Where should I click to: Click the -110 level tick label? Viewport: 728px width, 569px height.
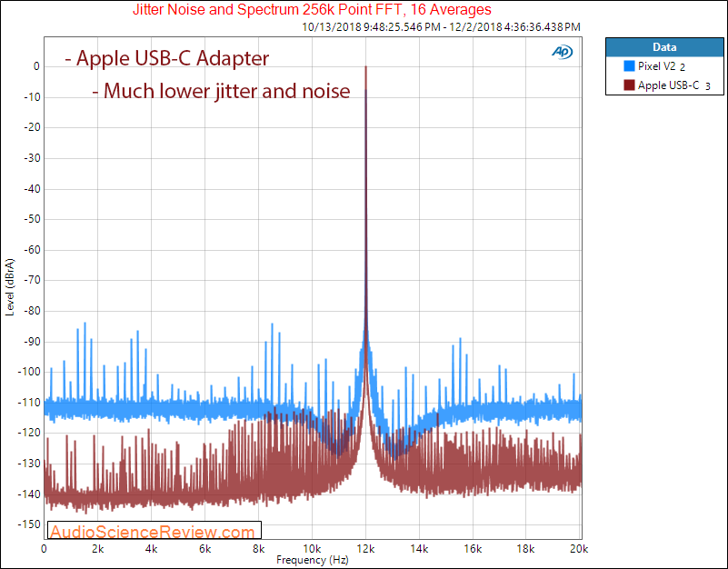point(29,403)
